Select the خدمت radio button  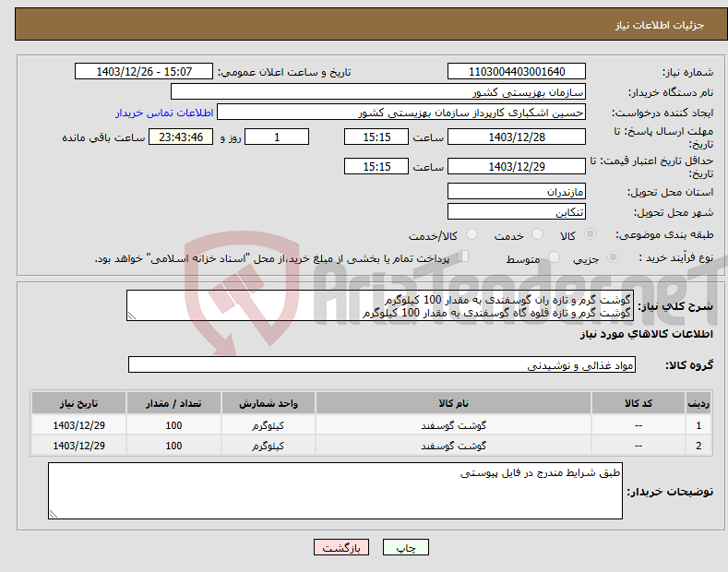click(537, 234)
